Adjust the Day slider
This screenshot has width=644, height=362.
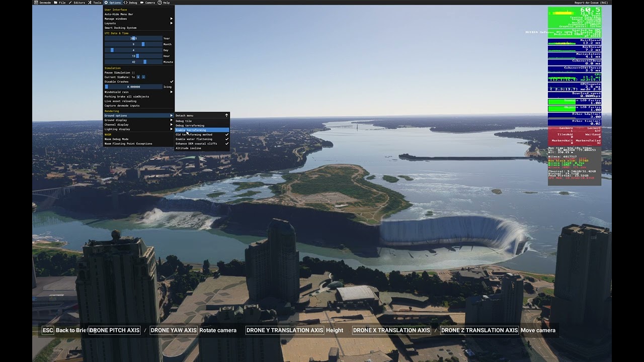pyautogui.click(x=133, y=50)
